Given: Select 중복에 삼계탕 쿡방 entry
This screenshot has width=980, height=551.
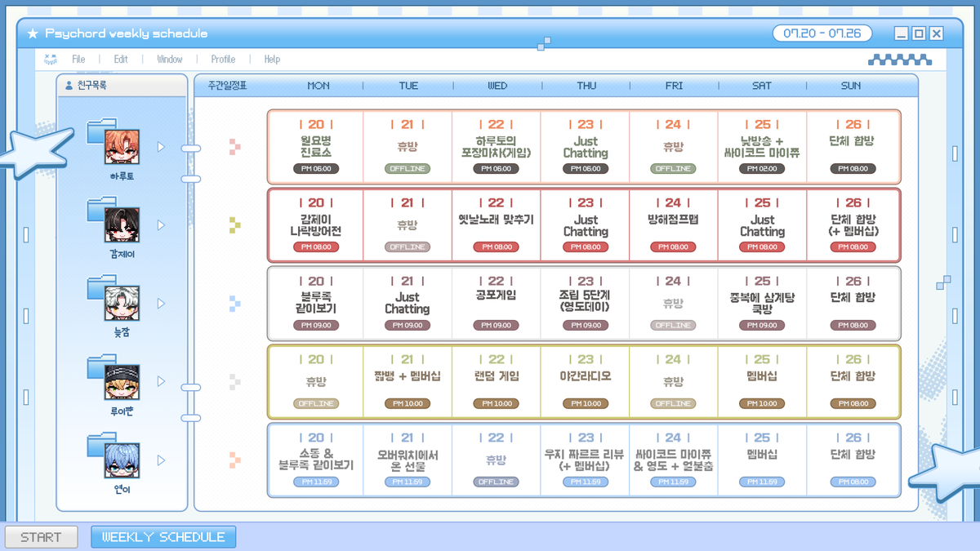Looking at the screenshot, I should 762,303.
